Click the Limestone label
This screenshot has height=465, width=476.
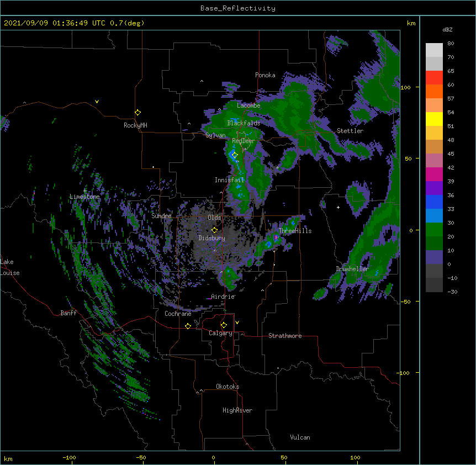84,197
